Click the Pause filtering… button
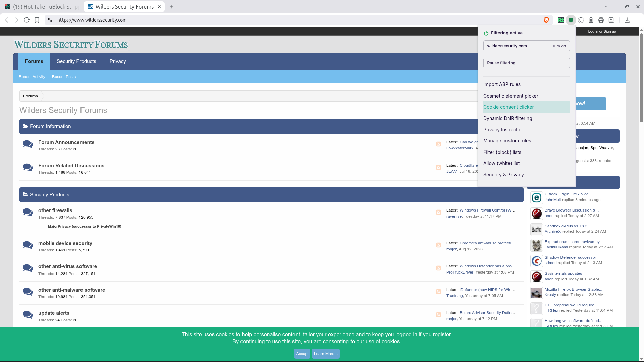Viewport: 644px width, 362px height. [526, 63]
